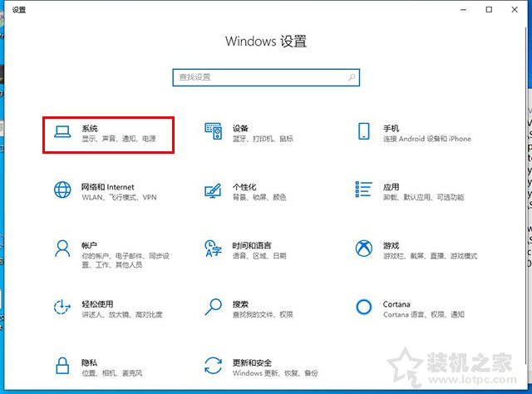Click the search magnifier inside 查找设置 box

pyautogui.click(x=352, y=77)
